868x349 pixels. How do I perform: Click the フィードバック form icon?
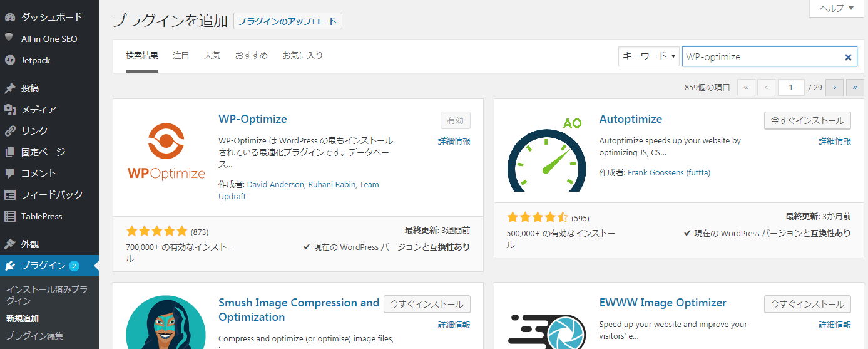(x=9, y=195)
